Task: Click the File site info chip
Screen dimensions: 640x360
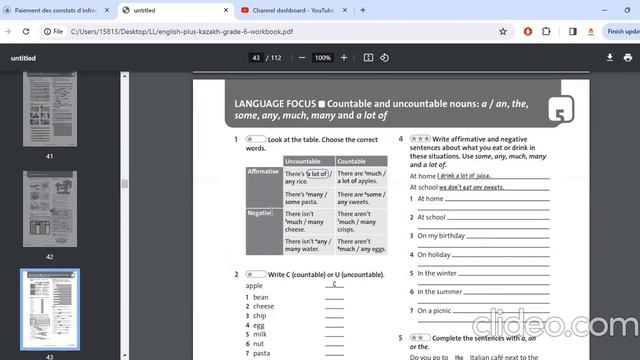Action: click(x=53, y=31)
